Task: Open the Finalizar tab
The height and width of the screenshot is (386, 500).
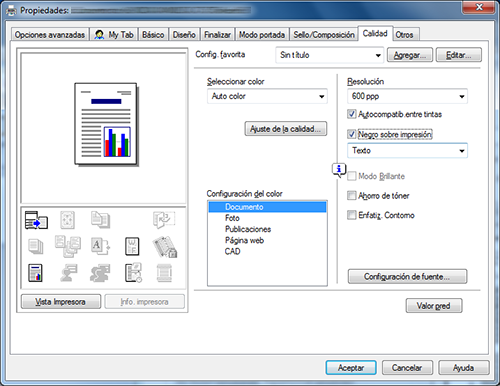Action: click(x=217, y=35)
